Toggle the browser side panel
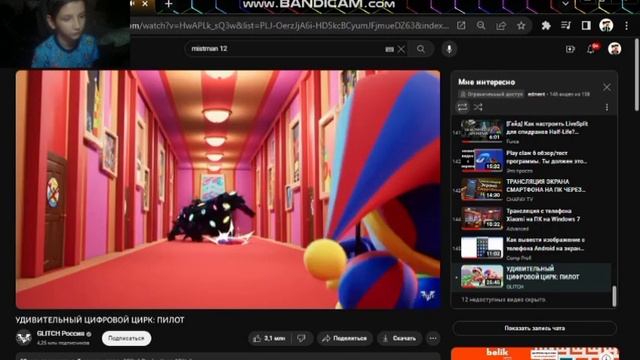This screenshot has height=360, width=640. [586, 26]
